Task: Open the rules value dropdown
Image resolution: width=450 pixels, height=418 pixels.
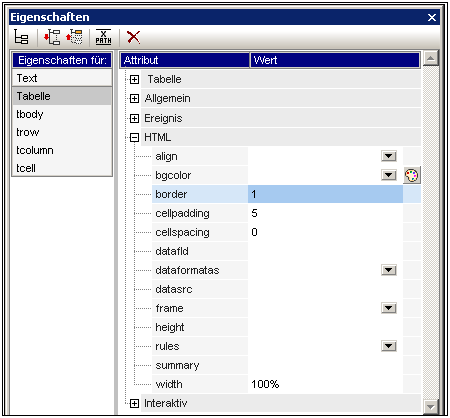Action: [389, 346]
